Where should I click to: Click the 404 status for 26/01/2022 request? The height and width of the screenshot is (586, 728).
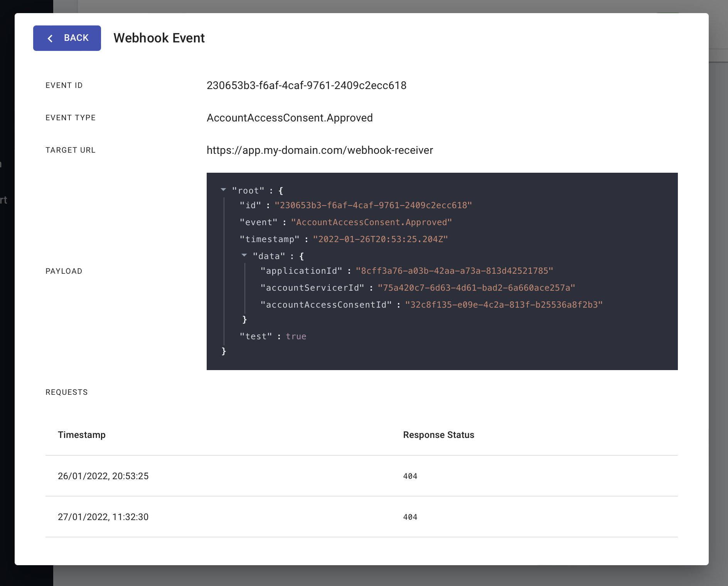[410, 476]
